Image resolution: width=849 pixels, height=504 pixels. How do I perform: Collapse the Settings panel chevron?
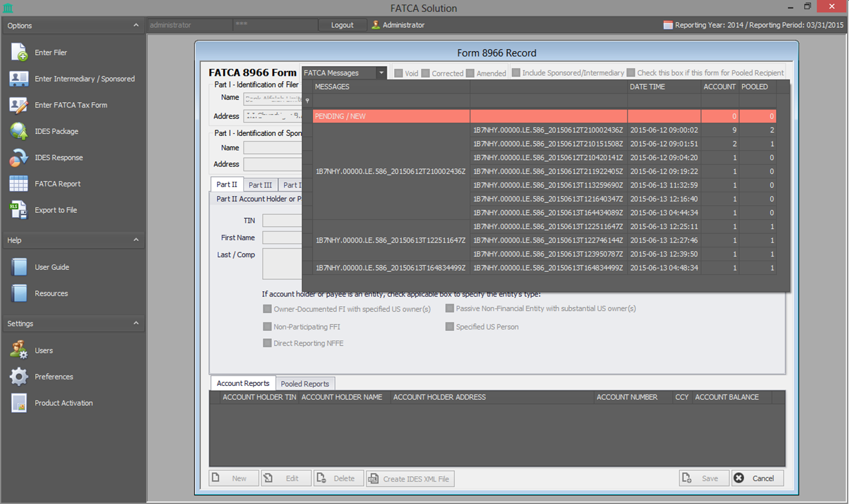[x=136, y=324]
